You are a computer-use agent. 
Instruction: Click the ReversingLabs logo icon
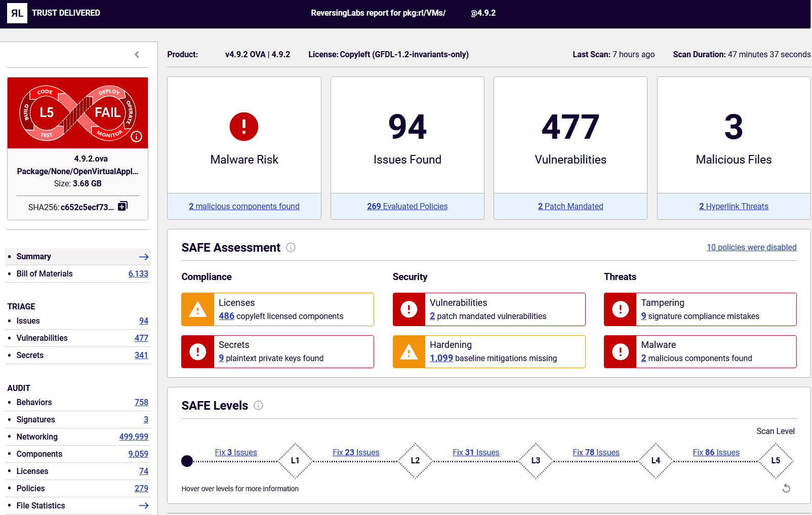coord(17,13)
